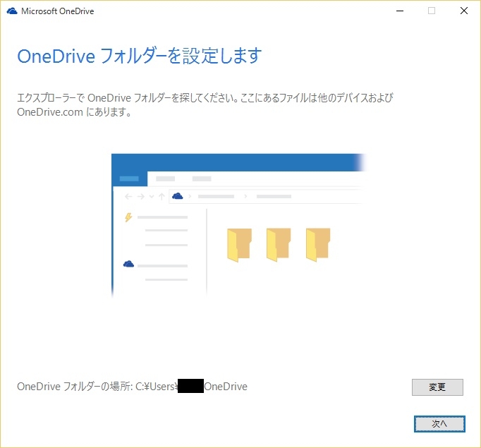Click the Microsoft OneDrive window title
The height and width of the screenshot is (448, 481).
[x=58, y=11]
